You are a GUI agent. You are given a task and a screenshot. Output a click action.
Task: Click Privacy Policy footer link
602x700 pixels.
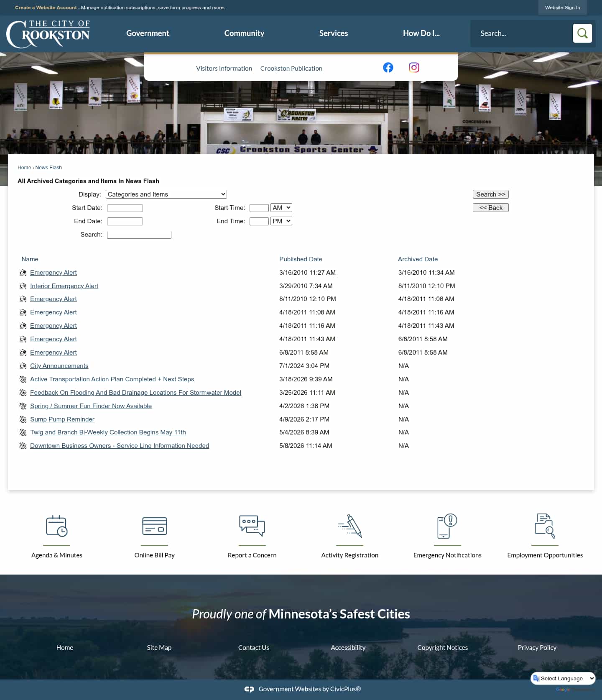537,647
